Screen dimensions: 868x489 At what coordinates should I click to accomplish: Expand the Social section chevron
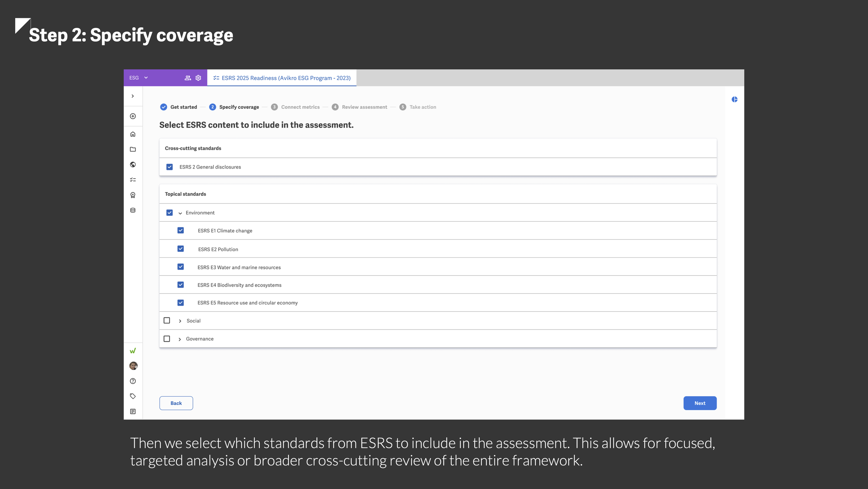(180, 321)
